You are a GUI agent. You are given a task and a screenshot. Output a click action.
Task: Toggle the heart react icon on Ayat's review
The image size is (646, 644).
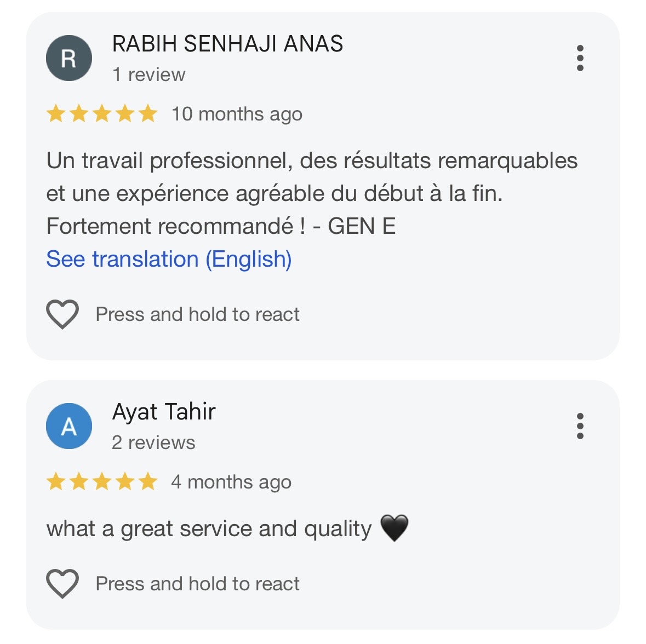click(x=62, y=584)
